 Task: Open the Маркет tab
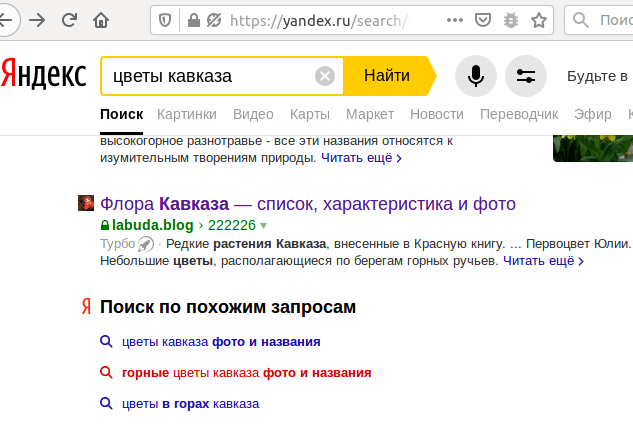coord(370,114)
